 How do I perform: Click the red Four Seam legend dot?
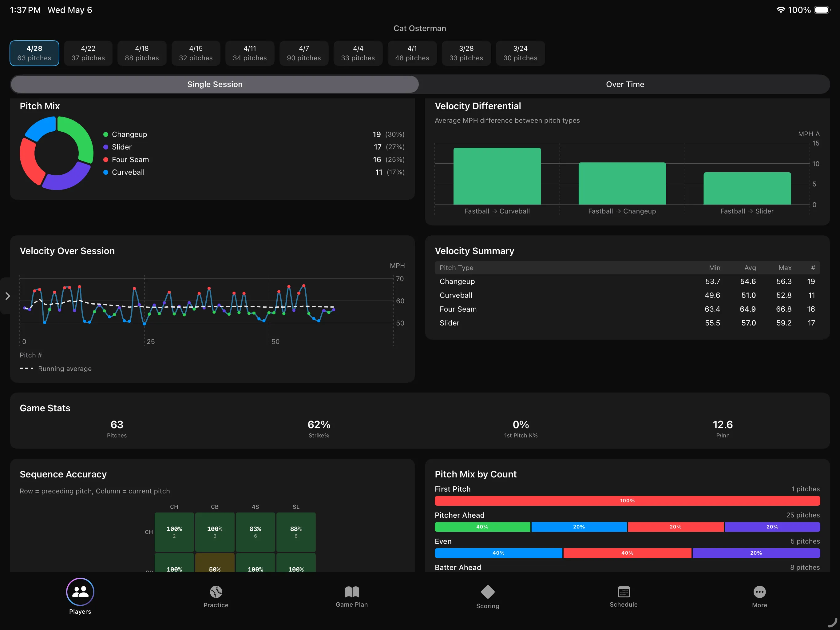tap(106, 160)
